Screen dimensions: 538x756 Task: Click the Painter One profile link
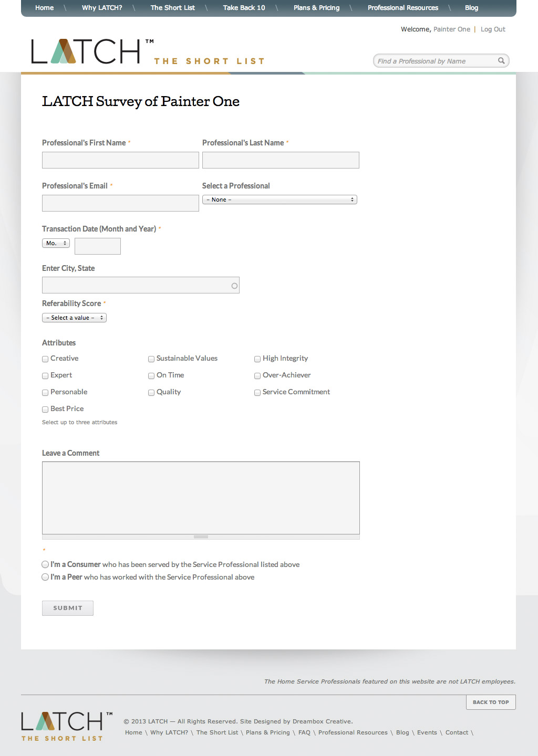pos(452,29)
